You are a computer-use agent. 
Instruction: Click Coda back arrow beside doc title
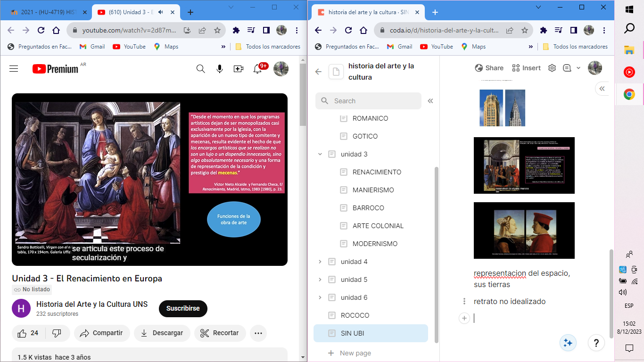click(x=318, y=72)
